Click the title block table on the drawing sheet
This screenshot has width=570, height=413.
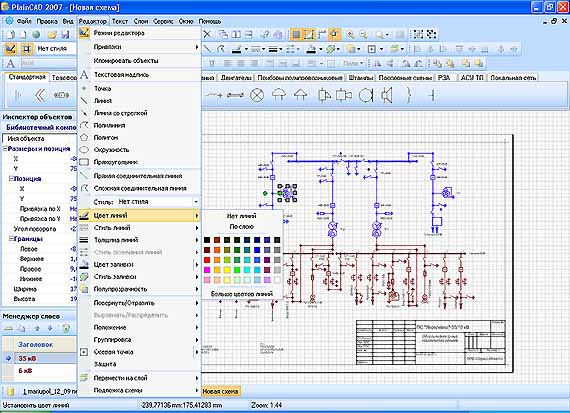click(x=430, y=342)
